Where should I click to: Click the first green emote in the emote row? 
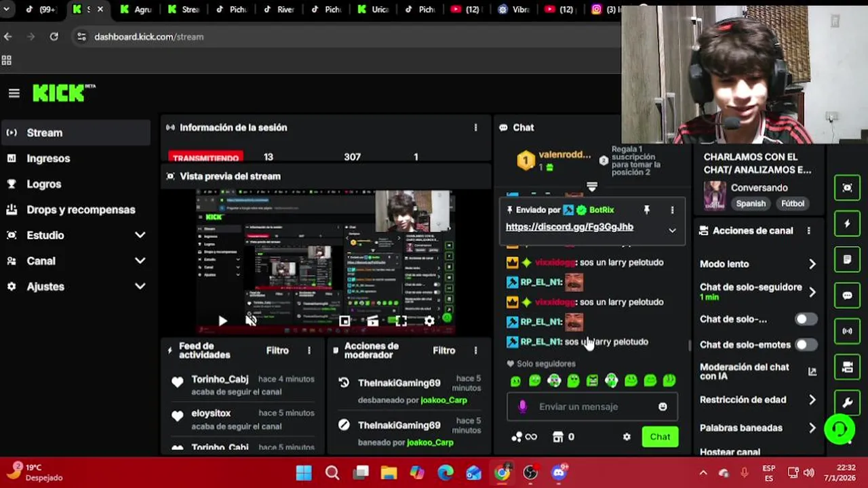point(515,382)
